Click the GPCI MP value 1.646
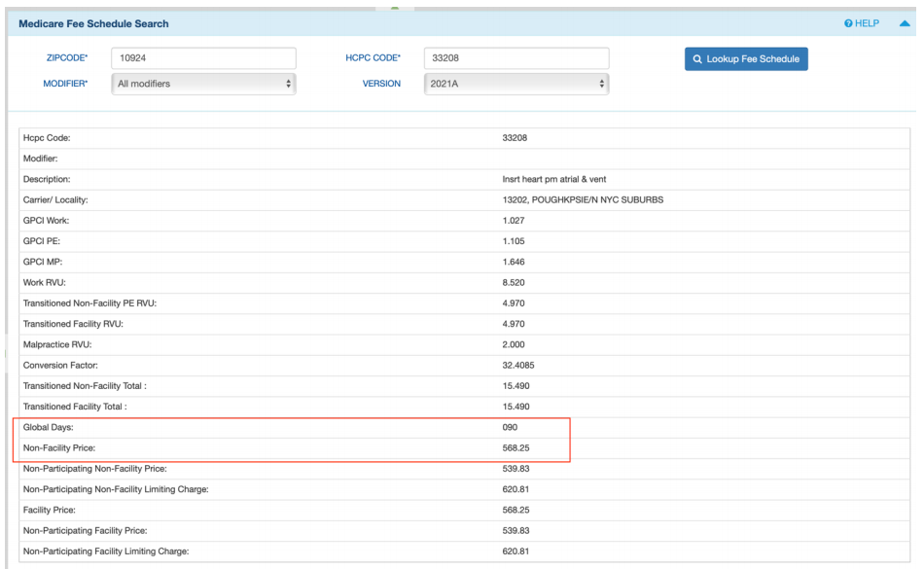 (x=513, y=263)
